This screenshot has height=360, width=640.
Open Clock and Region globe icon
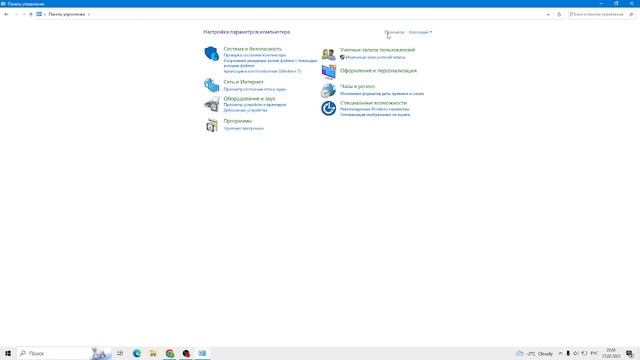coord(328,90)
